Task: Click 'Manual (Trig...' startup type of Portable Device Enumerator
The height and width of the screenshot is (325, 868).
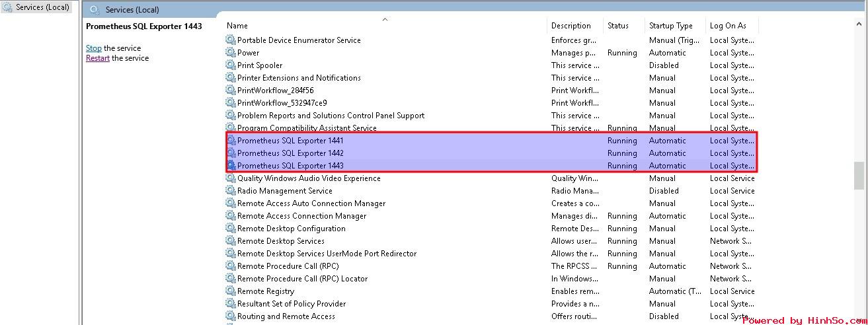Action: coord(674,40)
